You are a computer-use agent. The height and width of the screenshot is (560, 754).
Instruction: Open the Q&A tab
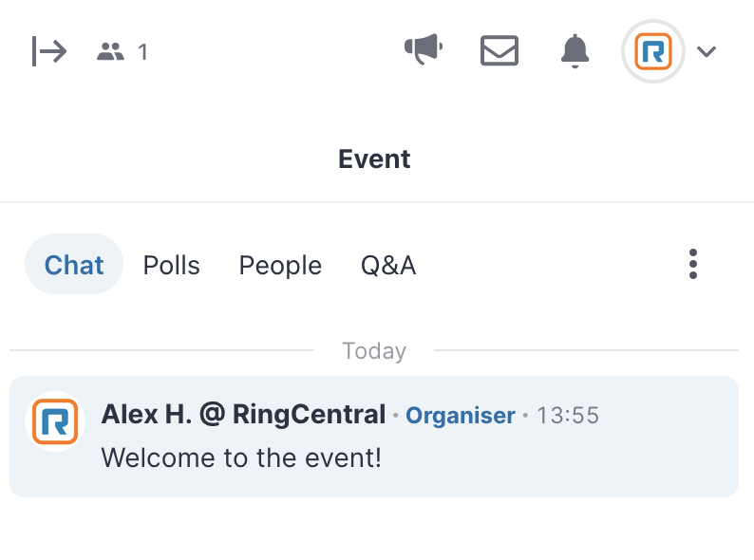coord(388,266)
